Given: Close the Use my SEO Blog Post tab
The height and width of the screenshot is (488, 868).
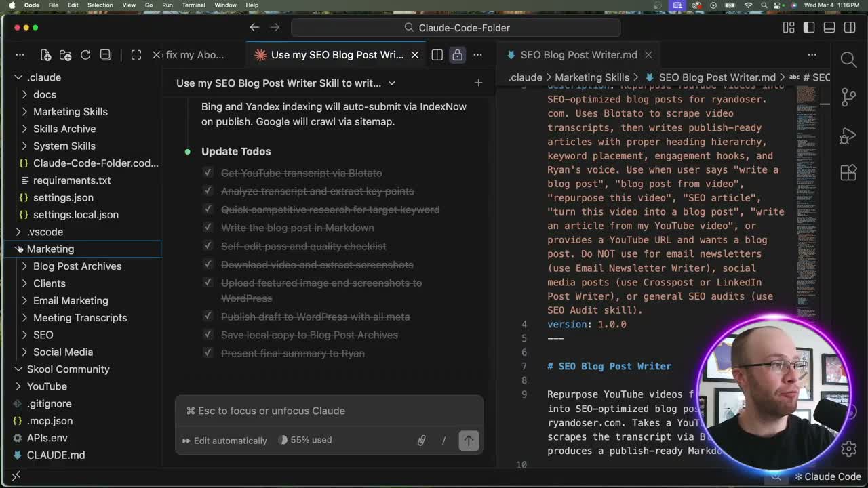Looking at the screenshot, I should coord(415,55).
